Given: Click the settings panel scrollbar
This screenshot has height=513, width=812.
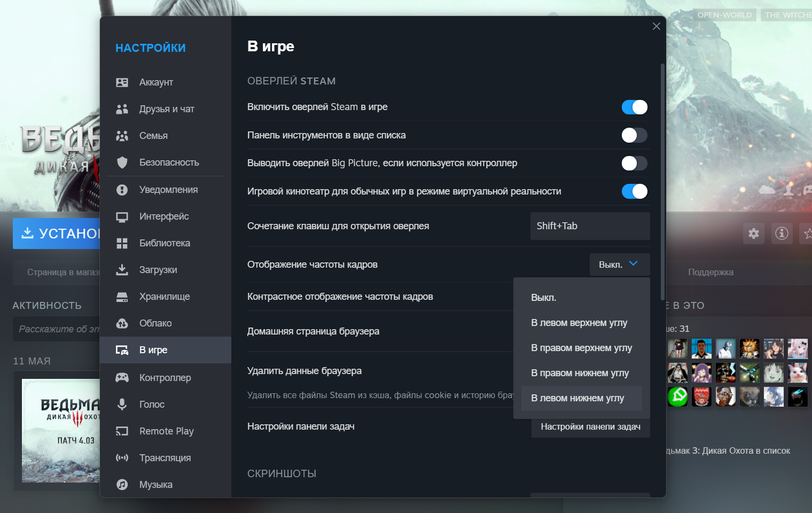Looking at the screenshot, I should (662, 182).
